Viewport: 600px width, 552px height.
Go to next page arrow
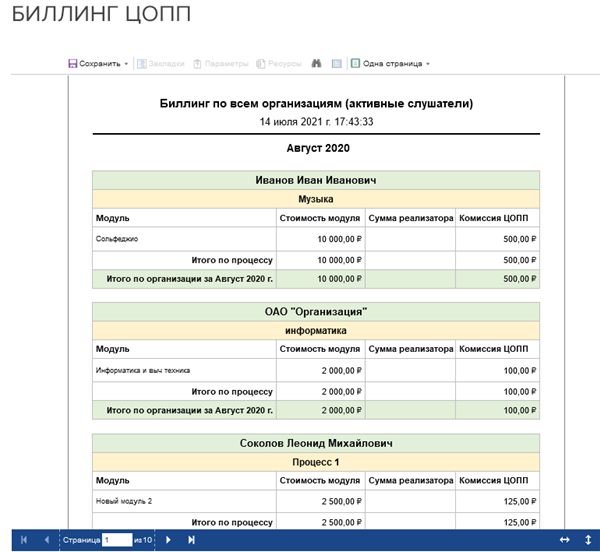click(168, 540)
